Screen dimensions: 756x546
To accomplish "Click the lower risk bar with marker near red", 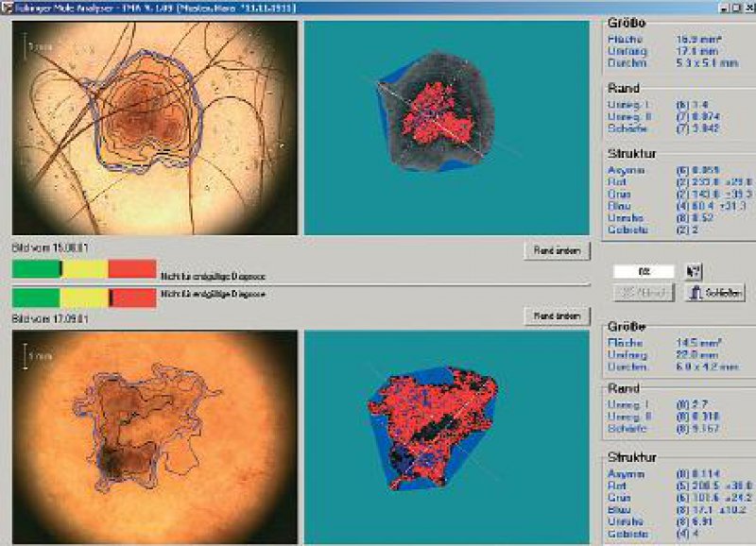I will click(84, 299).
